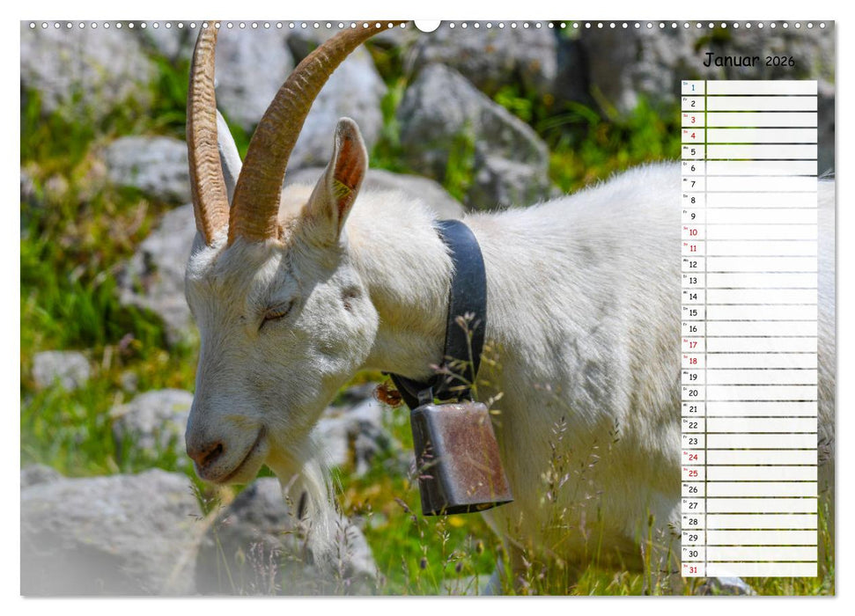855x616 pixels.
Task: Select the red date 10
Action: click(693, 232)
